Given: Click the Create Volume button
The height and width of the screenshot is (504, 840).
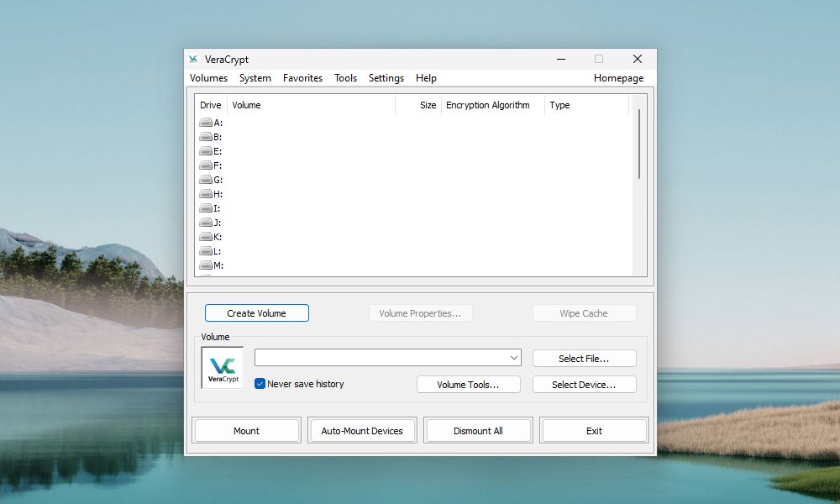Looking at the screenshot, I should coord(256,313).
